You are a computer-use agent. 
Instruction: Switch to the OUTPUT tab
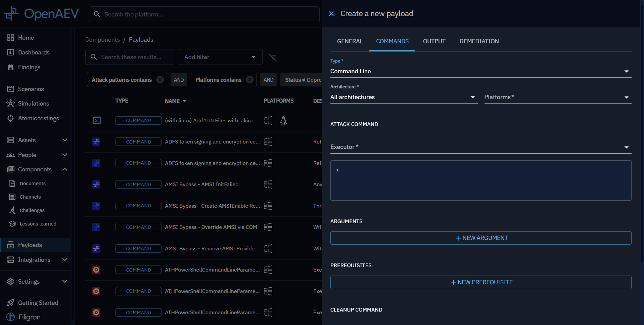434,41
